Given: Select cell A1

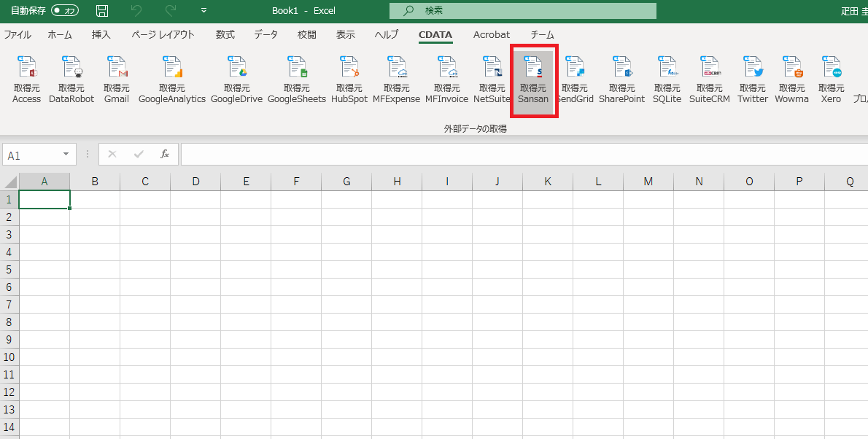Looking at the screenshot, I should coord(44,199).
